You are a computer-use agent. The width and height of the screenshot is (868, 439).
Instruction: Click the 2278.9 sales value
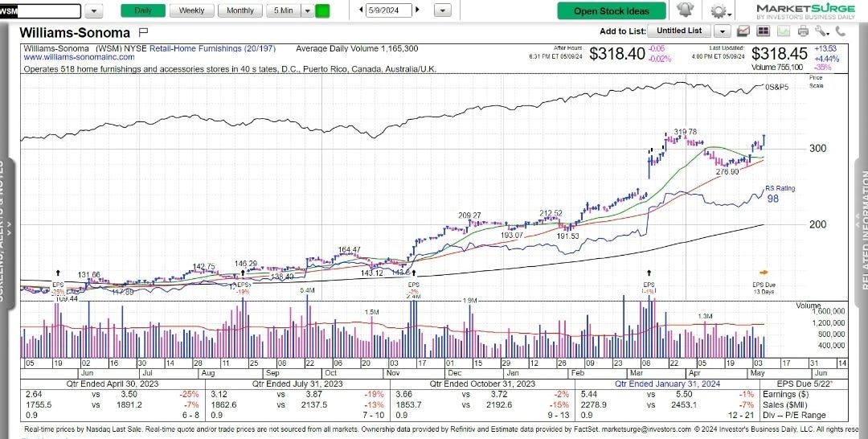591,404
